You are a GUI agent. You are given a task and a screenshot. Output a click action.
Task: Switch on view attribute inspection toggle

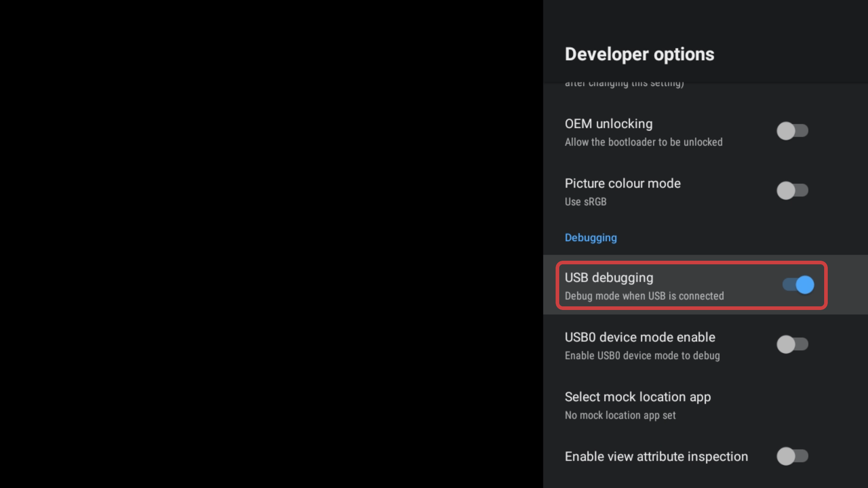[x=792, y=456]
